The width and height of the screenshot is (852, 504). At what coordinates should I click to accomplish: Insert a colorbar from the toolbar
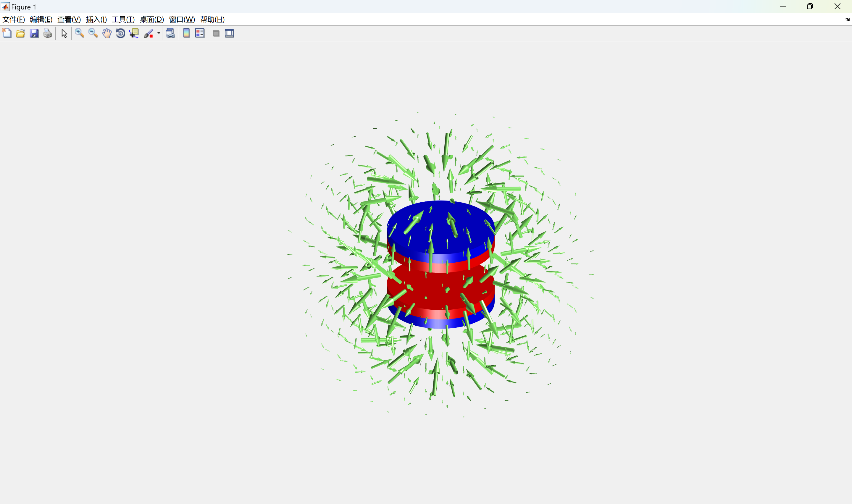point(186,33)
